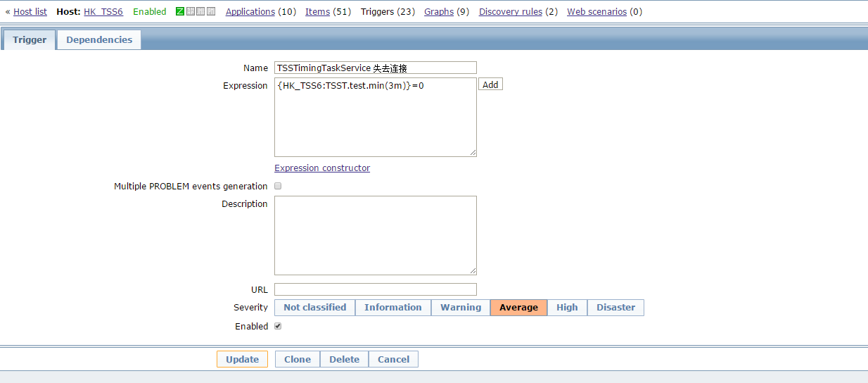The width and height of the screenshot is (868, 383).
Task: Toggle Multiple PROBLEM events generation checkbox
Action: [278, 187]
